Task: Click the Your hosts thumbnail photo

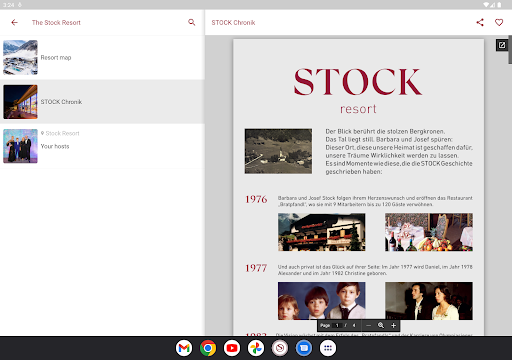Action: (20, 146)
